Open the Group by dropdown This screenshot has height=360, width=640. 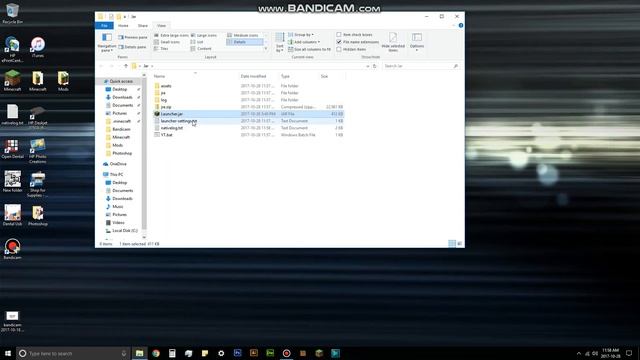pyautogui.click(x=301, y=35)
